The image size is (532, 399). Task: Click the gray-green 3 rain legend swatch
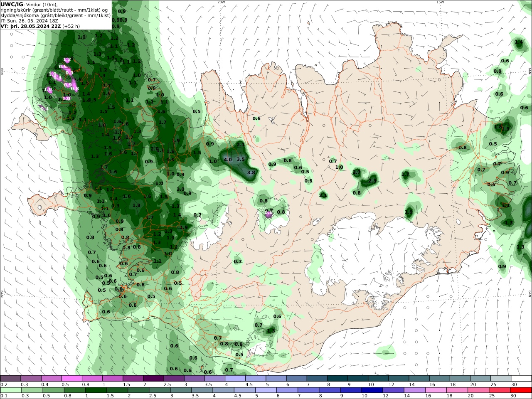[181, 390]
